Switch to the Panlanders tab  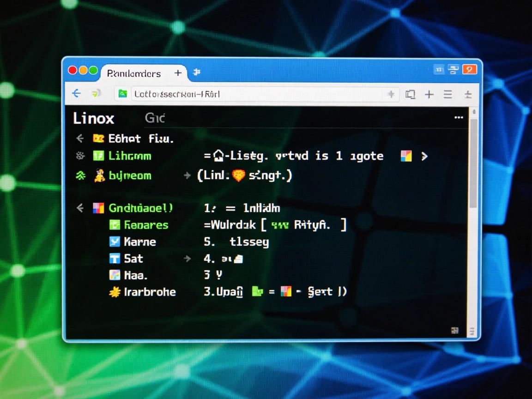pos(134,73)
